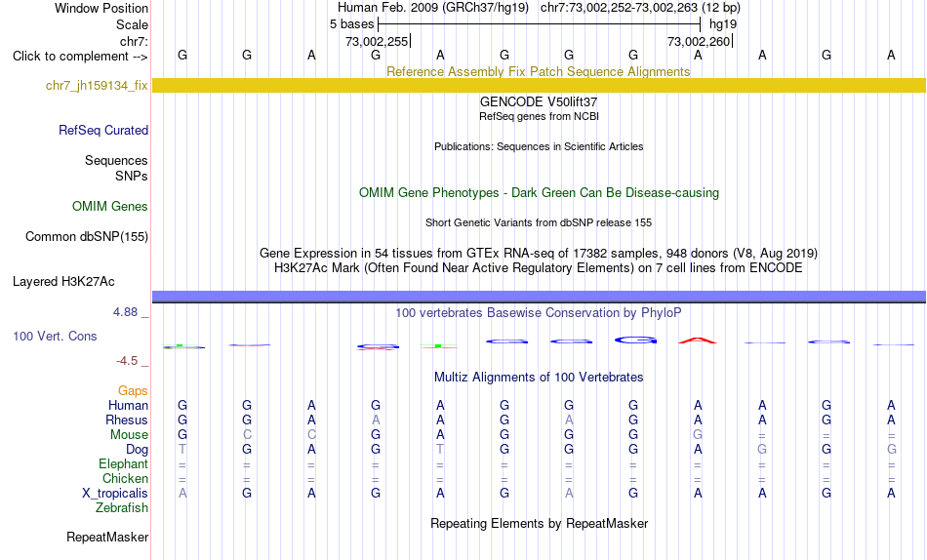Screen dimensions: 927x560
Task: Click the 4.88 PhyloP upper scale value
Action: 125,311
